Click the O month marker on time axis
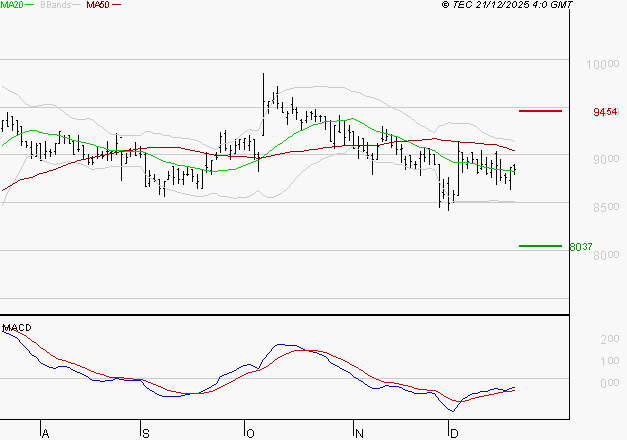 (250, 434)
